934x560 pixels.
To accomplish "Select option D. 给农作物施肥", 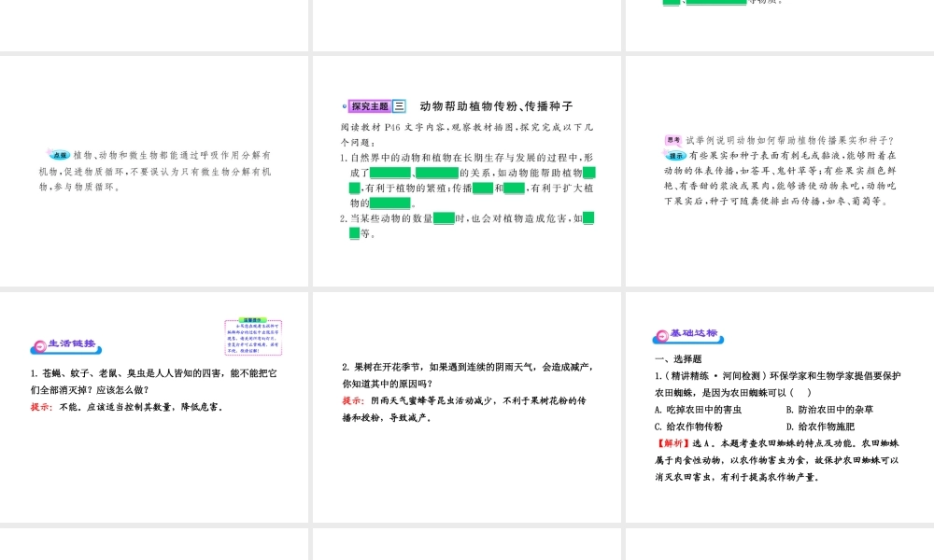I will (820, 427).
